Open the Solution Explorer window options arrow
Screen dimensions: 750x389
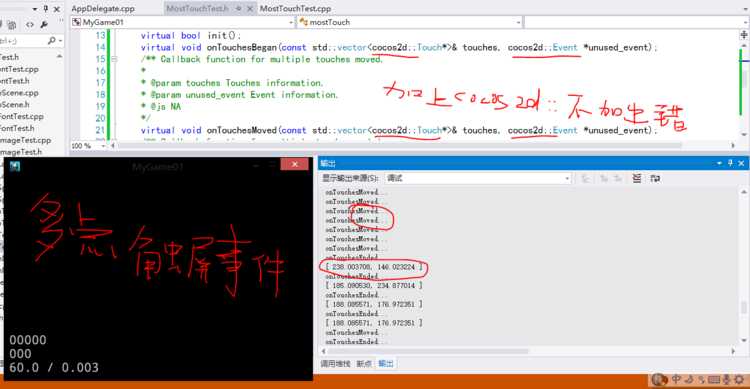point(35,9)
